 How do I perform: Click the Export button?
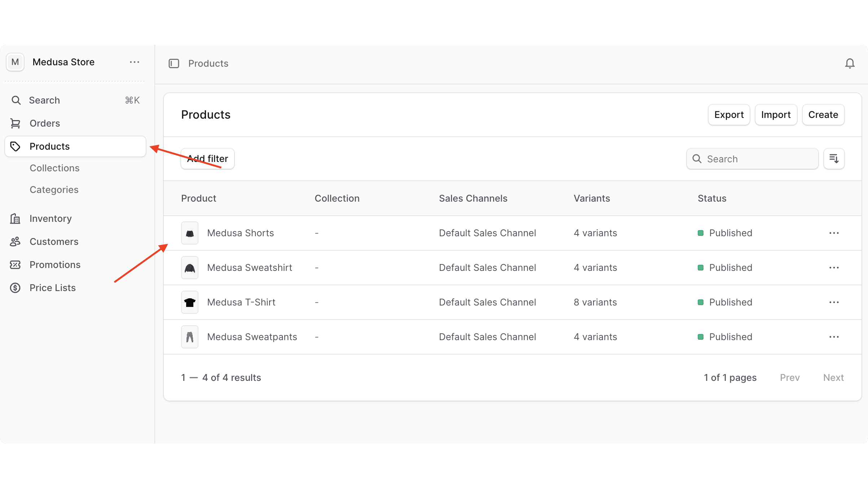coord(729,114)
